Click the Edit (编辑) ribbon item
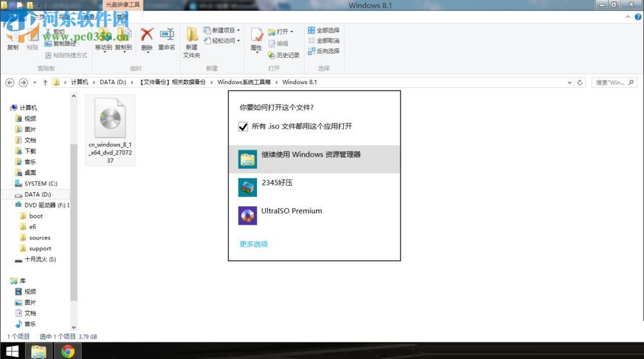 [278, 44]
